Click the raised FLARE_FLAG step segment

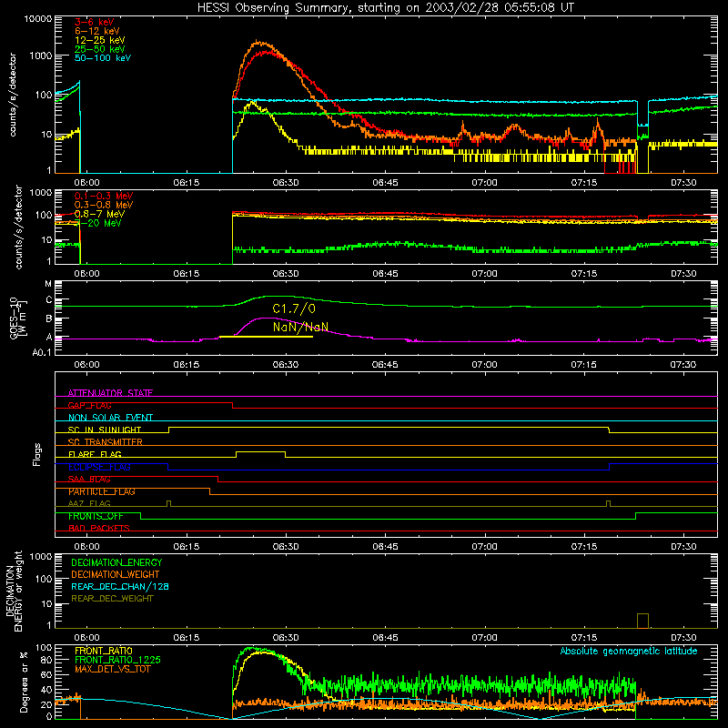coord(260,451)
